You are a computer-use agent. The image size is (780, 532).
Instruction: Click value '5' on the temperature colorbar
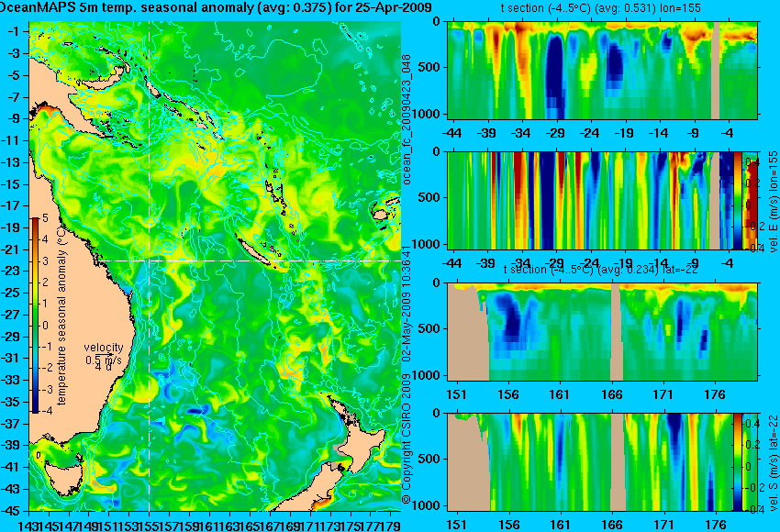[45, 217]
